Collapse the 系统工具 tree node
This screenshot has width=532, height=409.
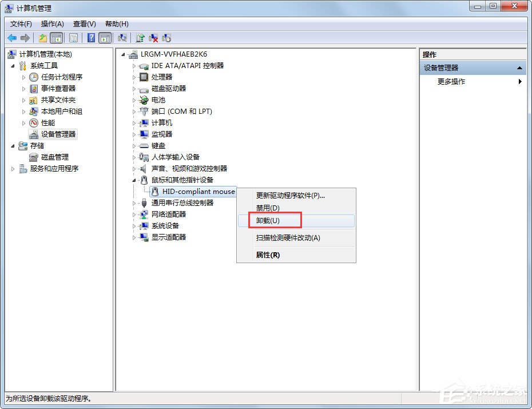coord(13,65)
